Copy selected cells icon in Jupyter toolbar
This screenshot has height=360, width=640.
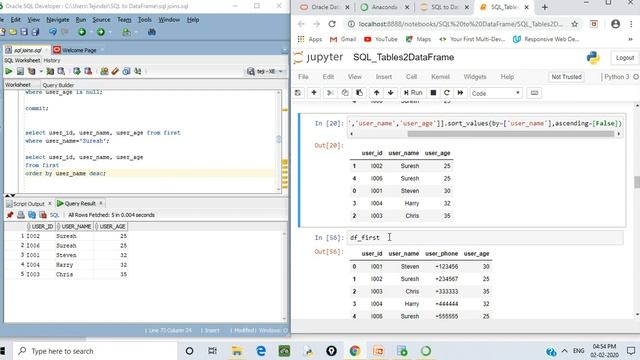pos(345,93)
